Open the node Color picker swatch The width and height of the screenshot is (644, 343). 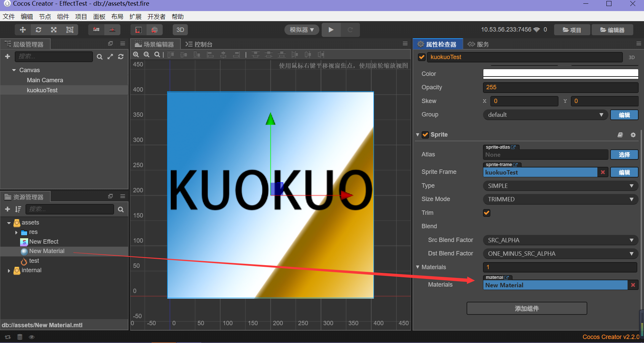560,74
